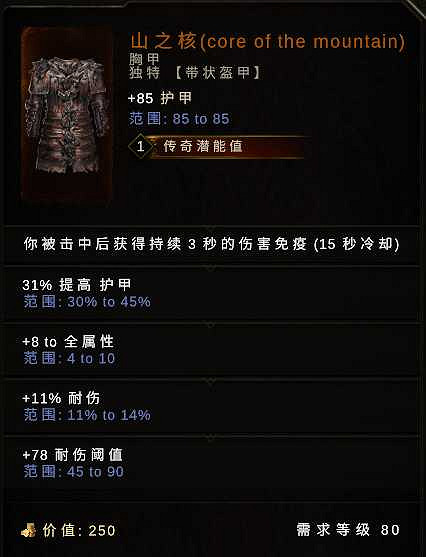This screenshot has width=426, height=557.
Task: Select the +11% 耐伤 affix line
Action: click(x=61, y=398)
